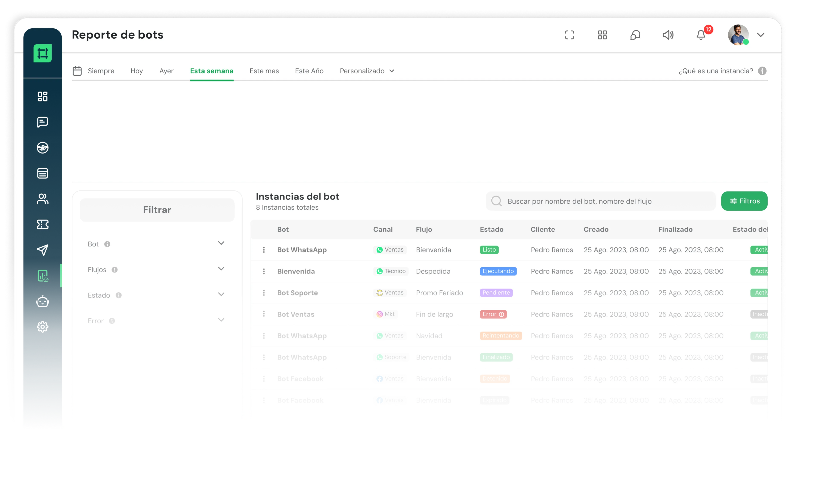Open the campaigns paper plane sidebar icon

pyautogui.click(x=42, y=250)
